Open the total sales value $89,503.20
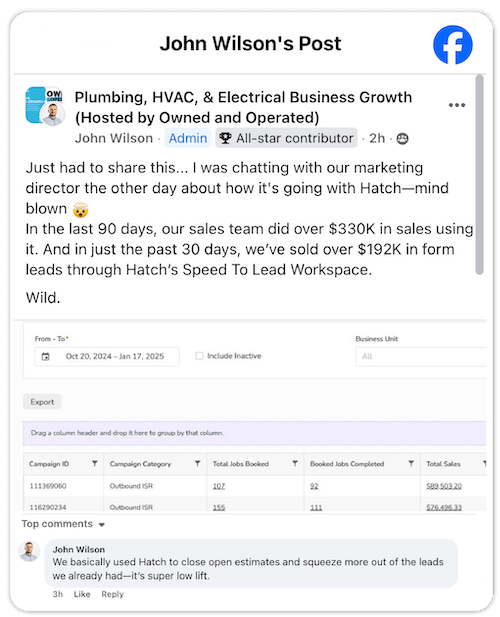The height and width of the screenshot is (617, 500). tap(444, 486)
